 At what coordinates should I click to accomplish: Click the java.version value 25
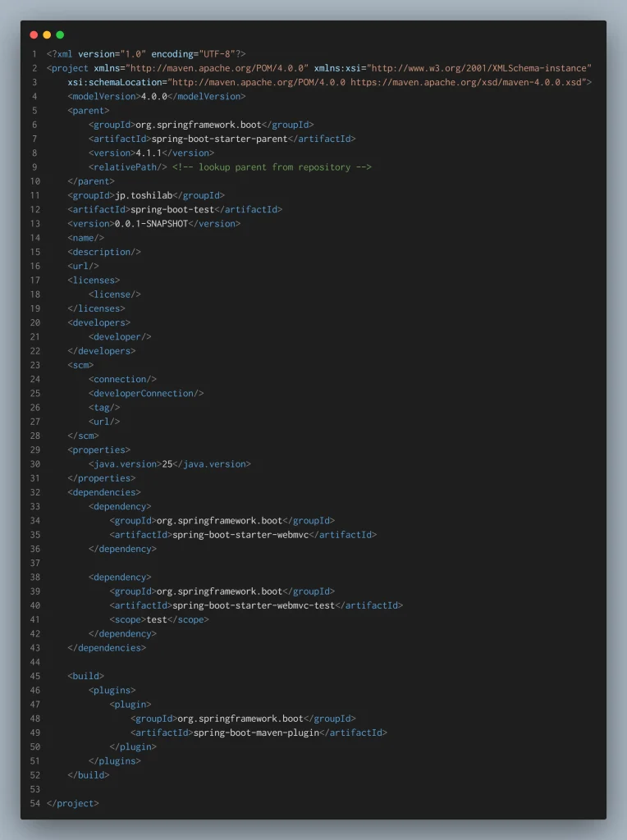click(167, 464)
